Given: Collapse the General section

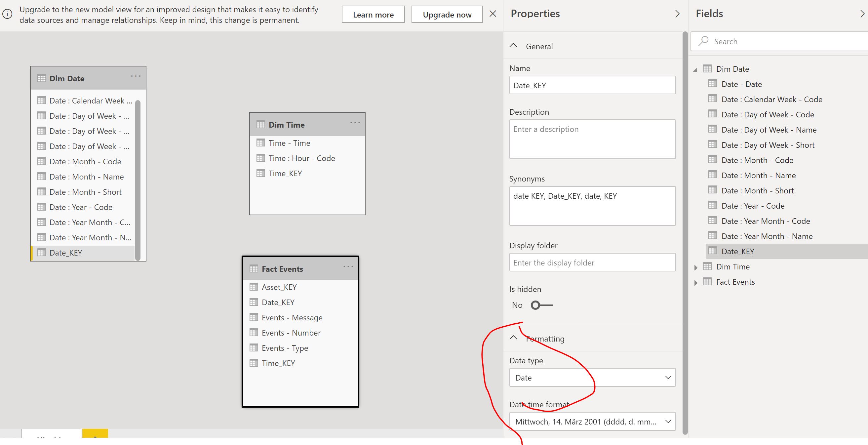Looking at the screenshot, I should [513, 46].
